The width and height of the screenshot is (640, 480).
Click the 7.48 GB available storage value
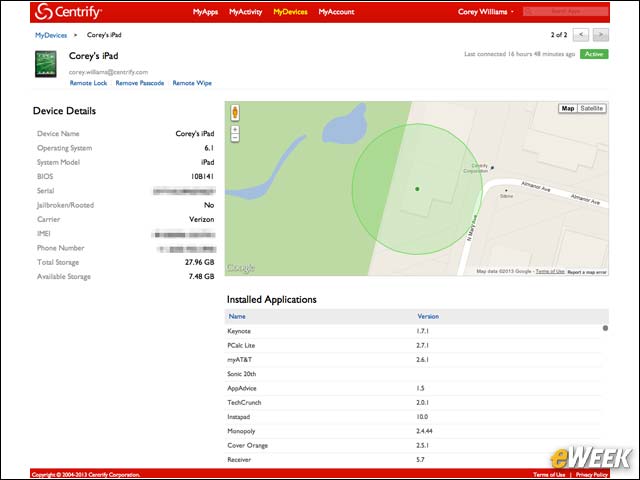[x=201, y=276]
